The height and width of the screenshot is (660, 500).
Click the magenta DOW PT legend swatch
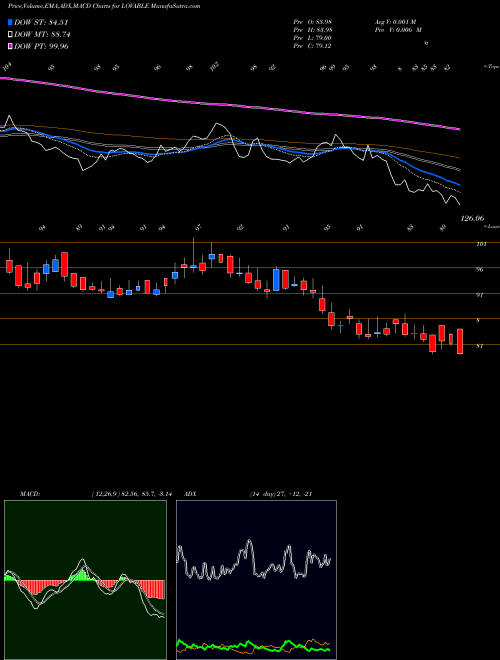(x=10, y=46)
